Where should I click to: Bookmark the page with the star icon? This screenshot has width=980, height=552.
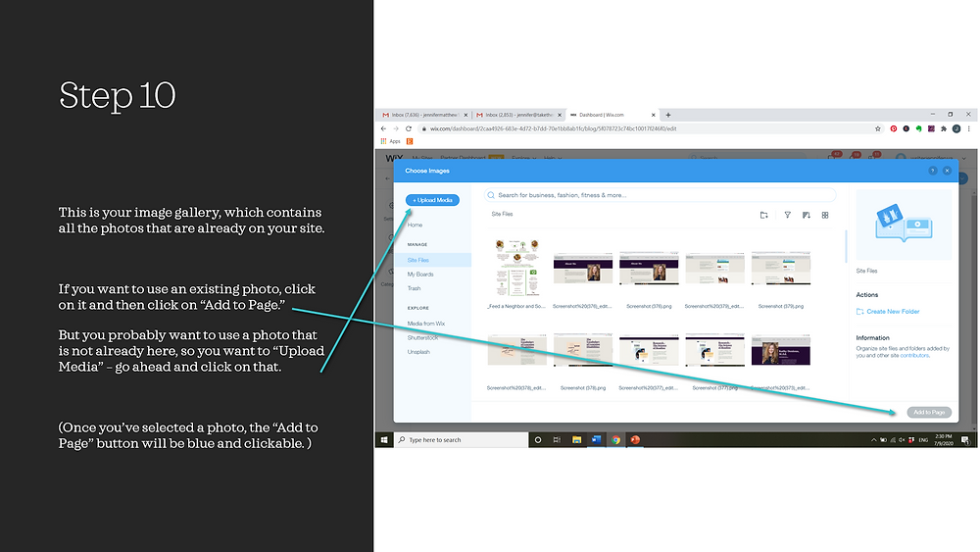[x=877, y=128]
